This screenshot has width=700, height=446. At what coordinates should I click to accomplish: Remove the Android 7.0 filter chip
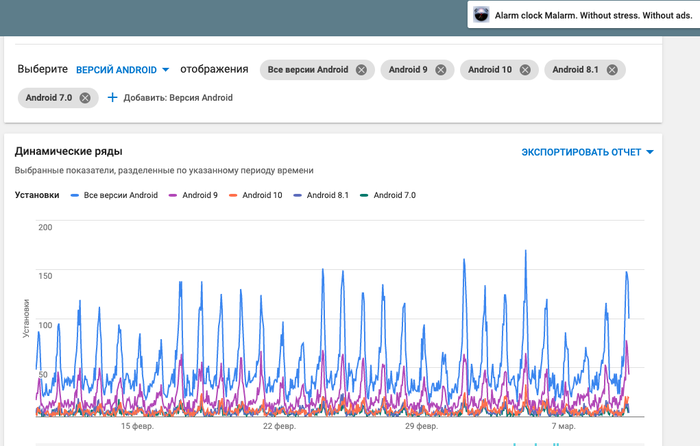pyautogui.click(x=85, y=98)
